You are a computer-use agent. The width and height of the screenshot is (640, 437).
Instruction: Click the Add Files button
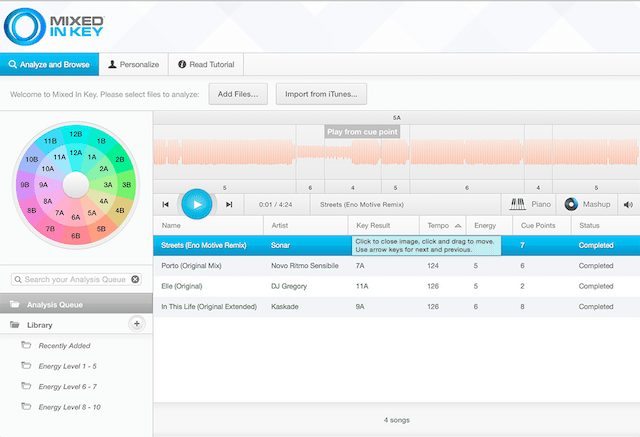238,94
